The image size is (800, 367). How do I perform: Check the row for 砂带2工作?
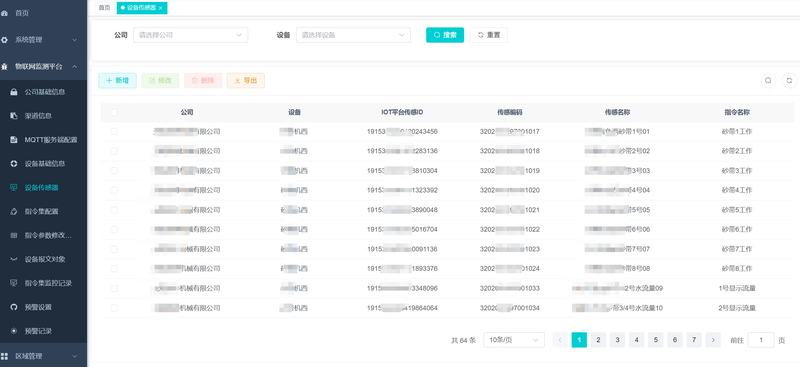pos(114,151)
